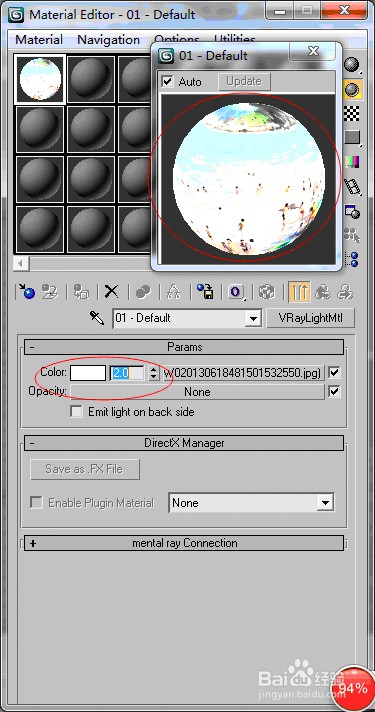Toggle the checkbox beside Opacity None map

coord(335,391)
